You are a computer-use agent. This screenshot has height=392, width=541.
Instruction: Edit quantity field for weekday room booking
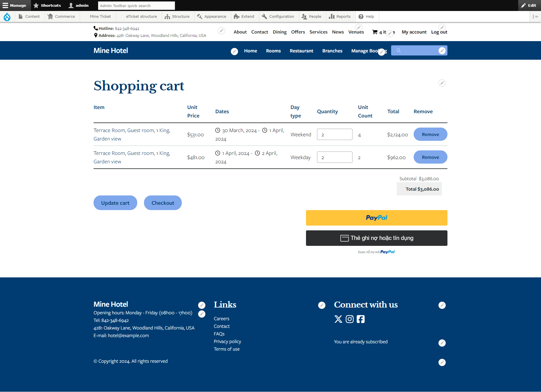pyautogui.click(x=334, y=157)
